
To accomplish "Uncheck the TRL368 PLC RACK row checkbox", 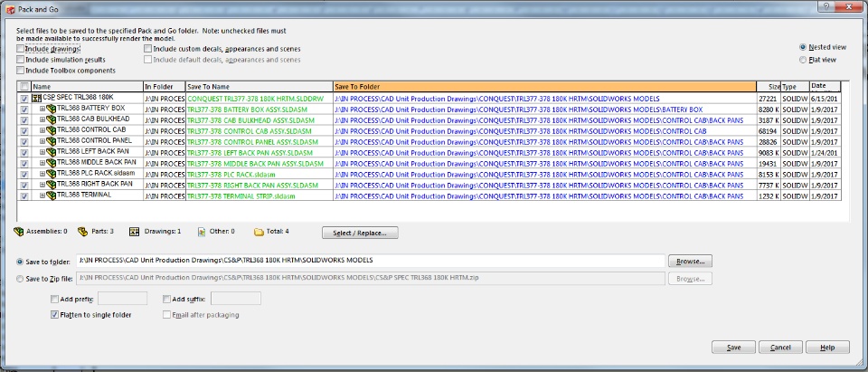I will pyautogui.click(x=24, y=175).
